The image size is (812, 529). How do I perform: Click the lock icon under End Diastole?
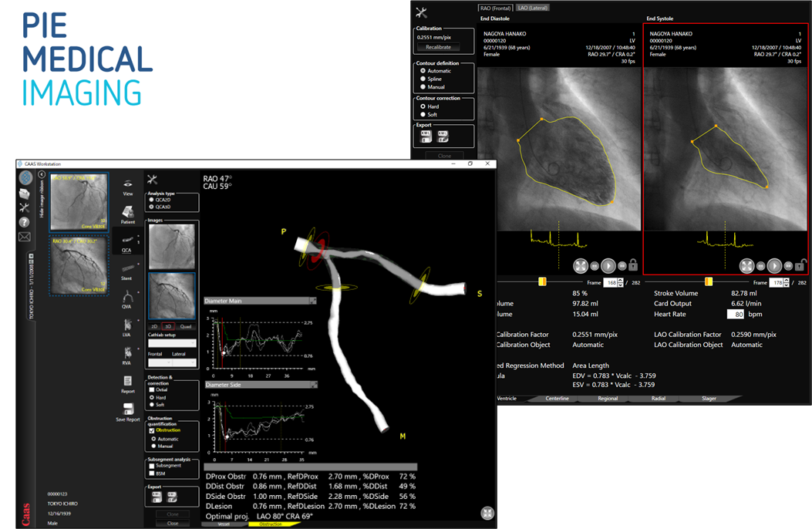click(x=633, y=266)
